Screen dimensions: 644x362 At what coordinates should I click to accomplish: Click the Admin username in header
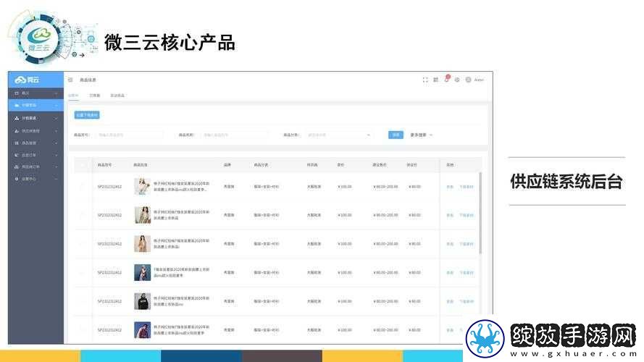pos(479,80)
